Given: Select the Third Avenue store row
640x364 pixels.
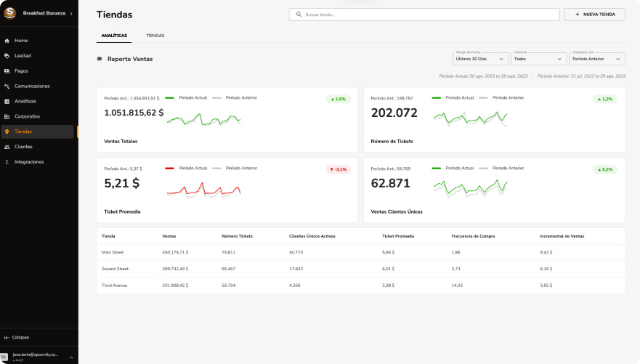Looking at the screenshot, I should [x=361, y=286].
